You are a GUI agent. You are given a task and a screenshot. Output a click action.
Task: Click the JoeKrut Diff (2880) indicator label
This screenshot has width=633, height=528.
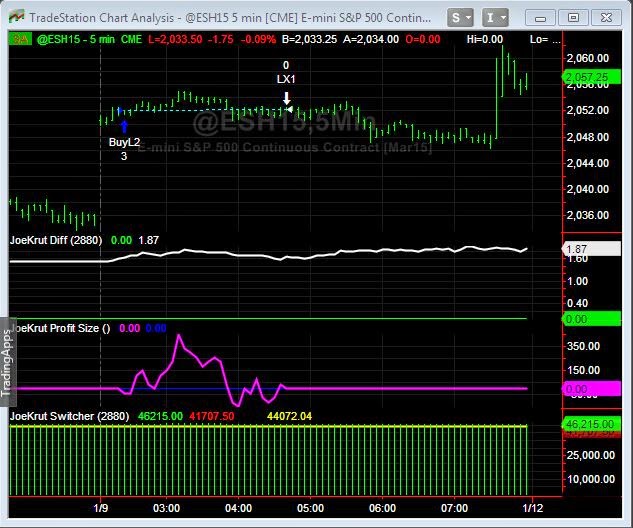[56, 241]
